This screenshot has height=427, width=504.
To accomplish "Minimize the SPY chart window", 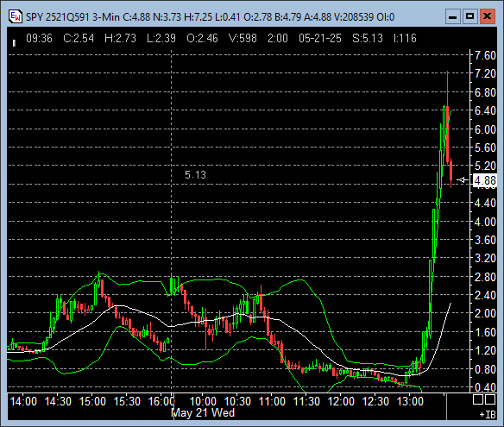I will pyautogui.click(x=452, y=16).
